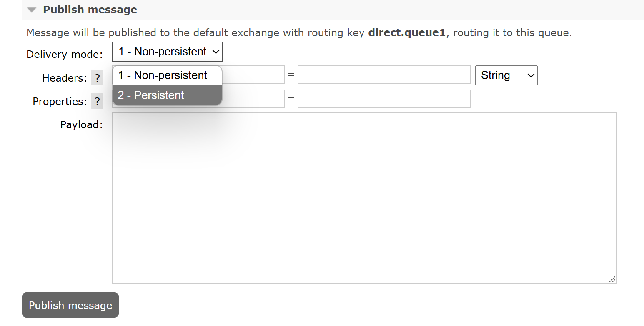644x326 pixels.
Task: Click the Publish message section header
Action: (90, 9)
